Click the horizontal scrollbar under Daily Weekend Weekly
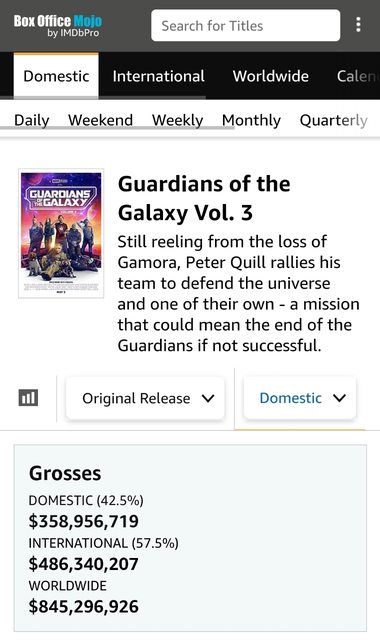 coord(117,128)
